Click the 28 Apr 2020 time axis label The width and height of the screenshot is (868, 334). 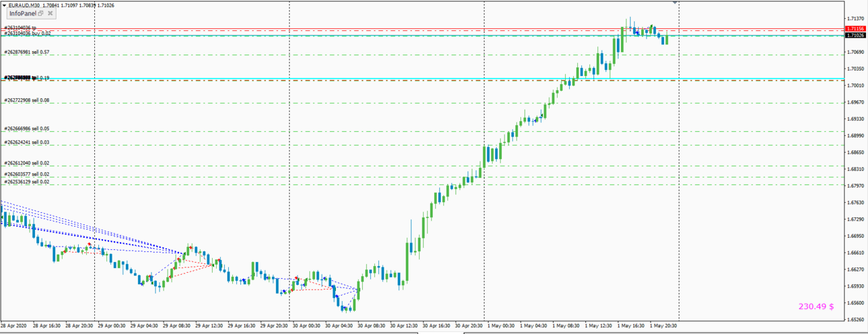13,326
